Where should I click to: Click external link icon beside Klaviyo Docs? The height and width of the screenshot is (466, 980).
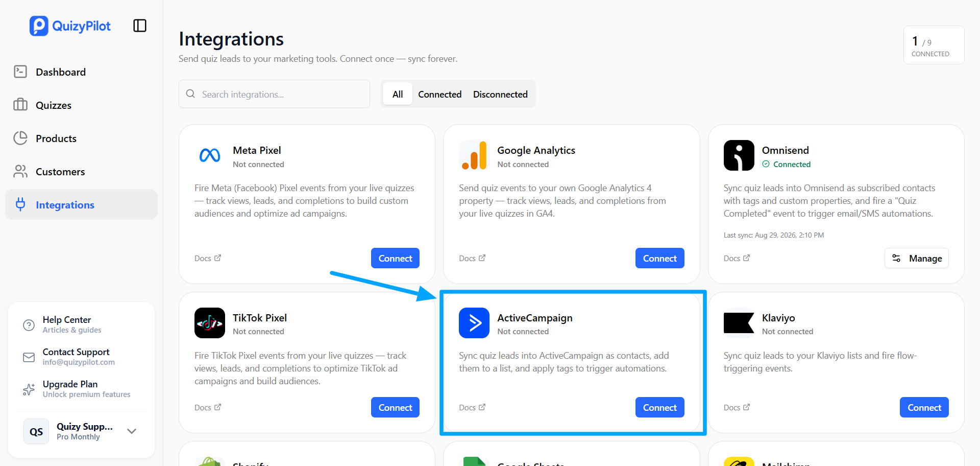point(747,407)
